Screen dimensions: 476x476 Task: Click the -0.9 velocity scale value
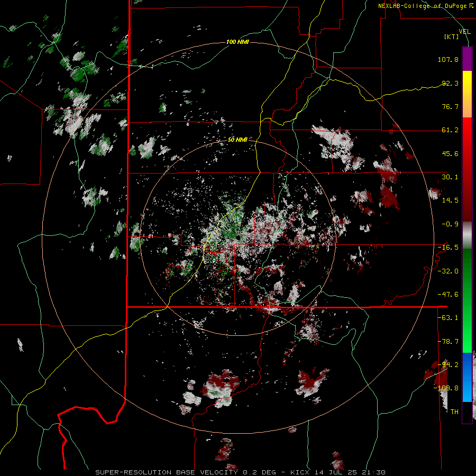coord(450,224)
